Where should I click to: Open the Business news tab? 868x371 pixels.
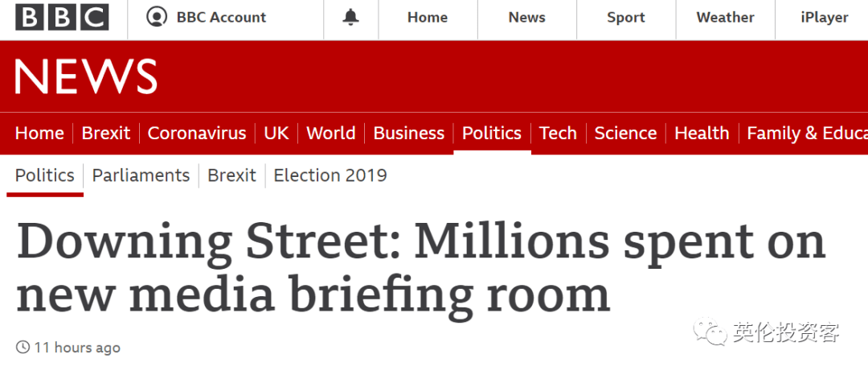[x=408, y=133]
